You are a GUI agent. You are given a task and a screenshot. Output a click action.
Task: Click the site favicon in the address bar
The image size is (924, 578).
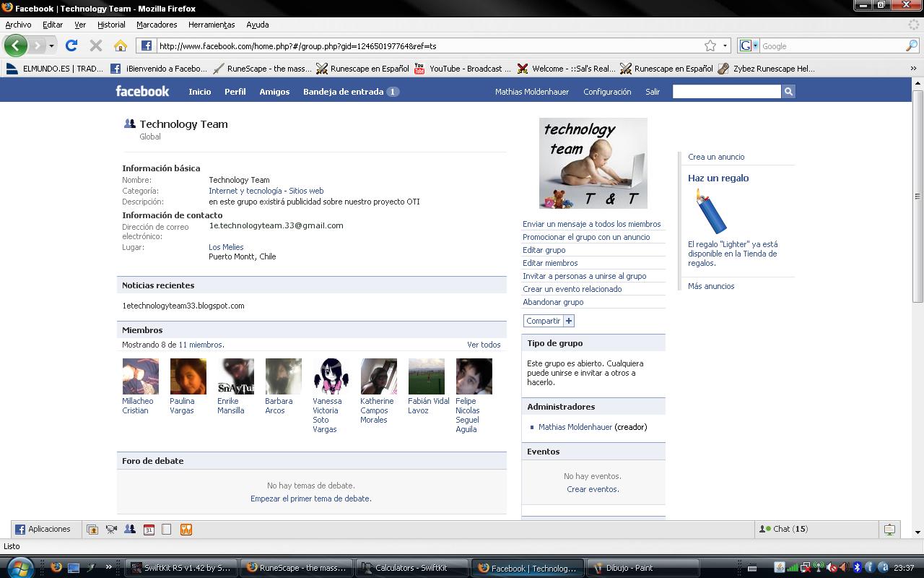pyautogui.click(x=147, y=46)
